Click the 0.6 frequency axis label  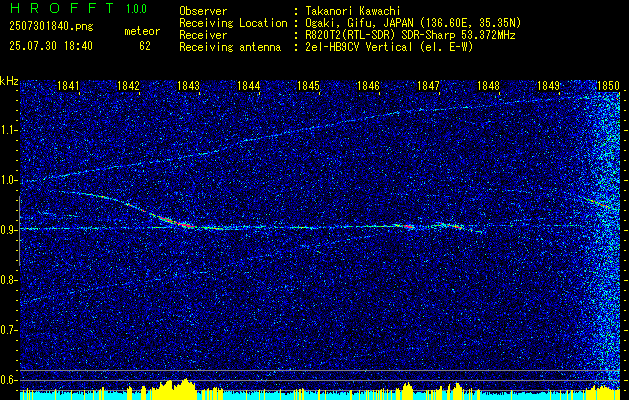point(8,380)
